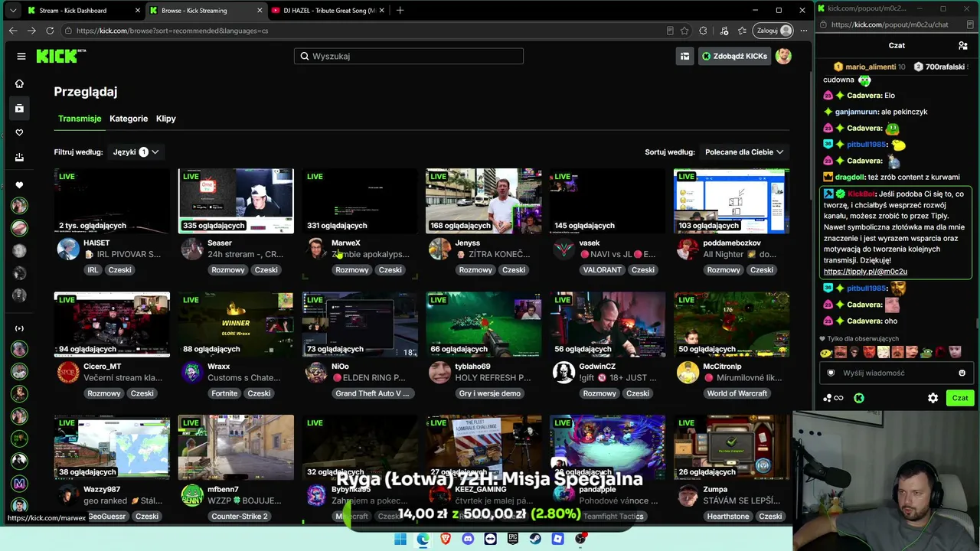Screen dimensions: 980x551
Task: Click the VALORANT category tag under vasek
Action: coord(602,270)
